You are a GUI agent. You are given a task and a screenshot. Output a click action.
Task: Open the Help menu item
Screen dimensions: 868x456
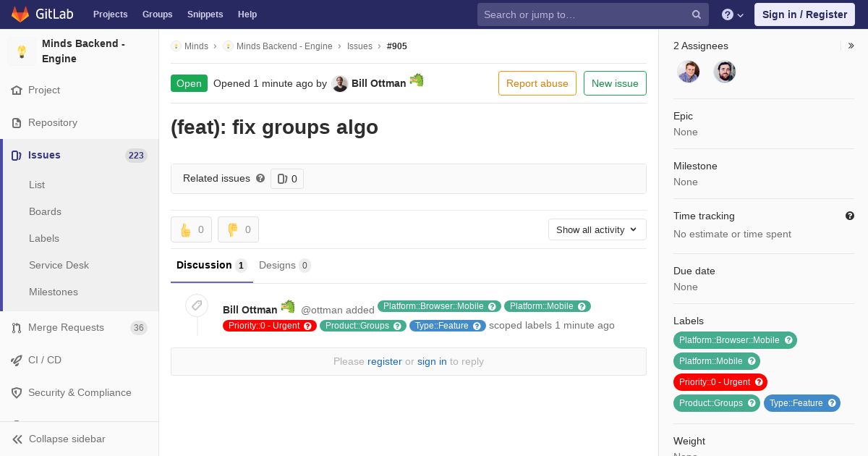(x=247, y=14)
